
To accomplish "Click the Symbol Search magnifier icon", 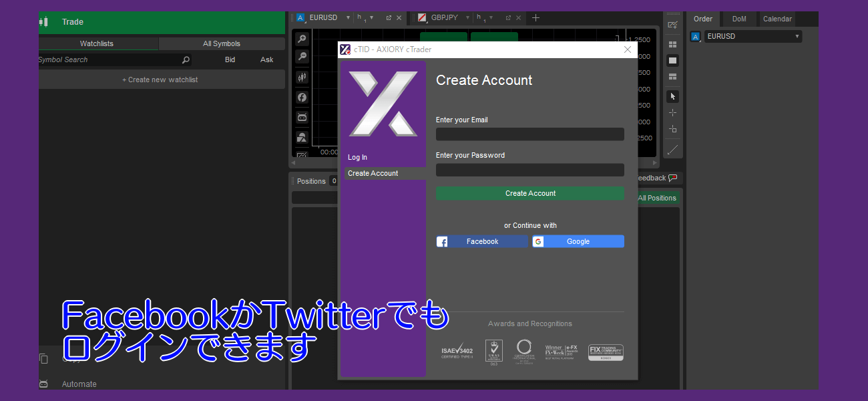I will (186, 60).
